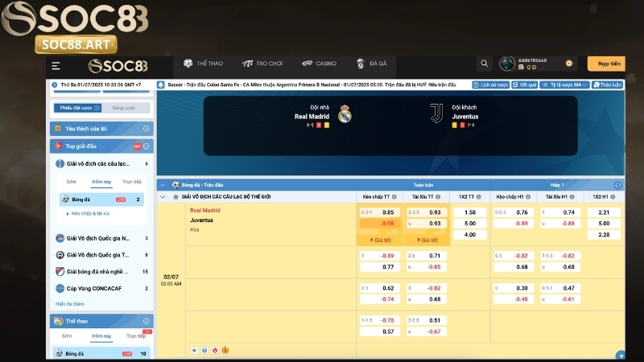The image size is (644, 362).
Task: Click the refresh icon in the Hiệp 1 header
Action: (x=617, y=185)
